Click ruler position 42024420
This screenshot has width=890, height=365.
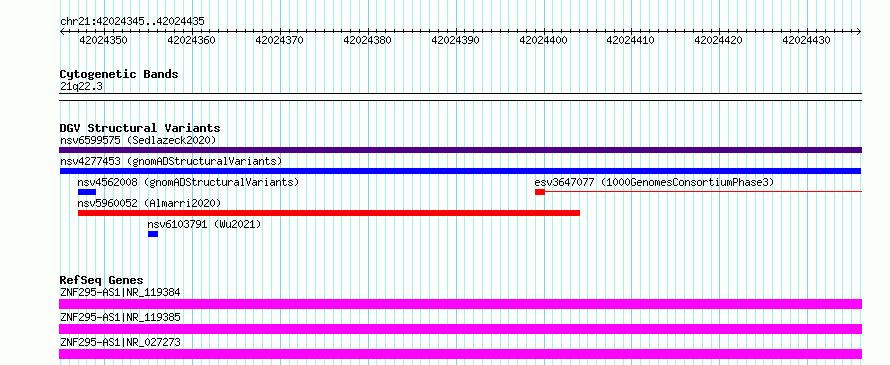719,40
